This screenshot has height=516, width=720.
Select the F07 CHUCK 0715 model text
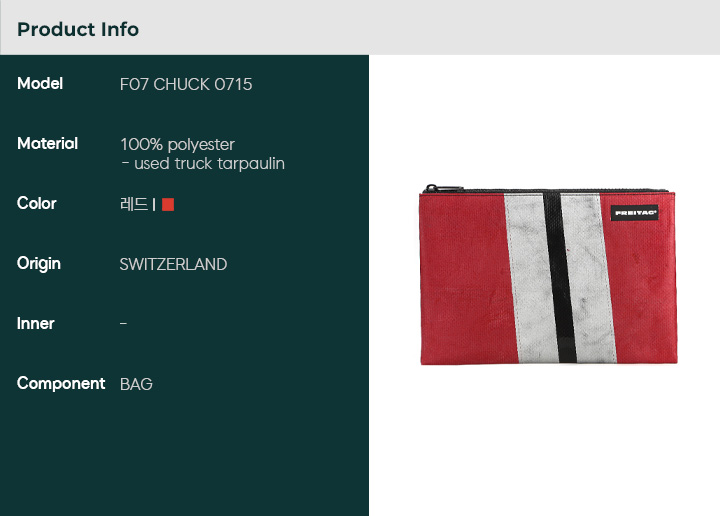(x=186, y=84)
